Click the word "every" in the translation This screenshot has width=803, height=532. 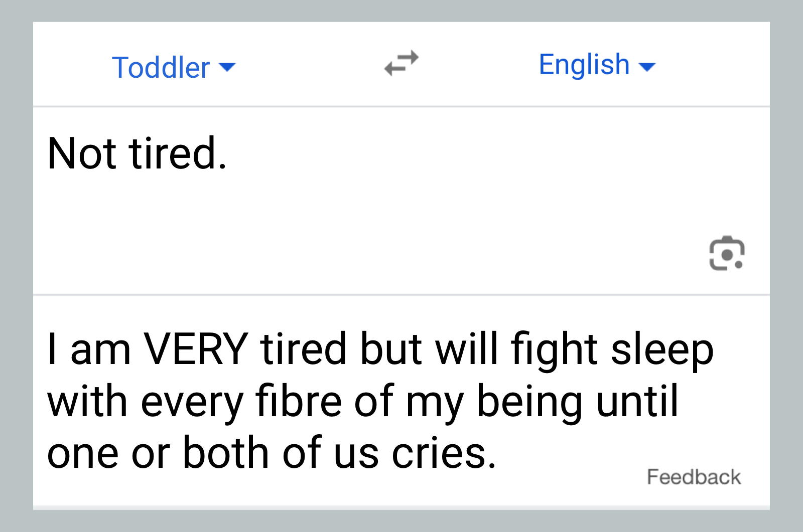click(x=192, y=402)
